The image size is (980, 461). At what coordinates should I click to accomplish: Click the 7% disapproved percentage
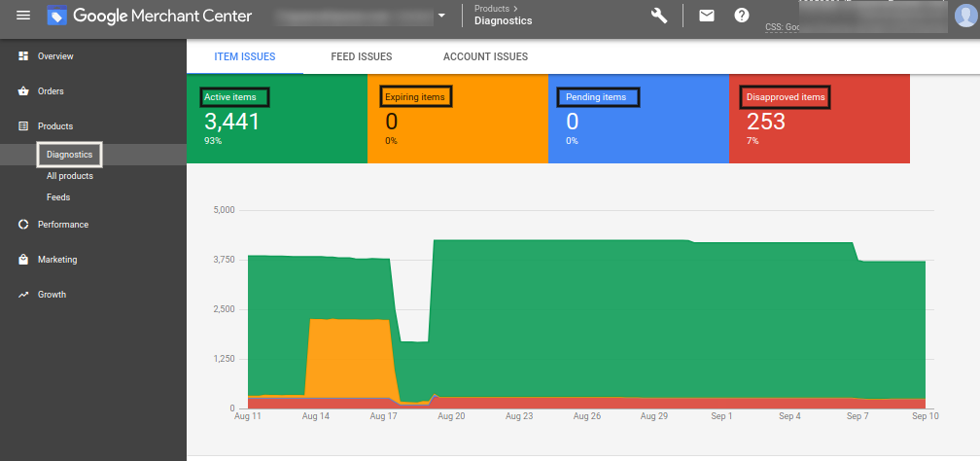coord(753,141)
